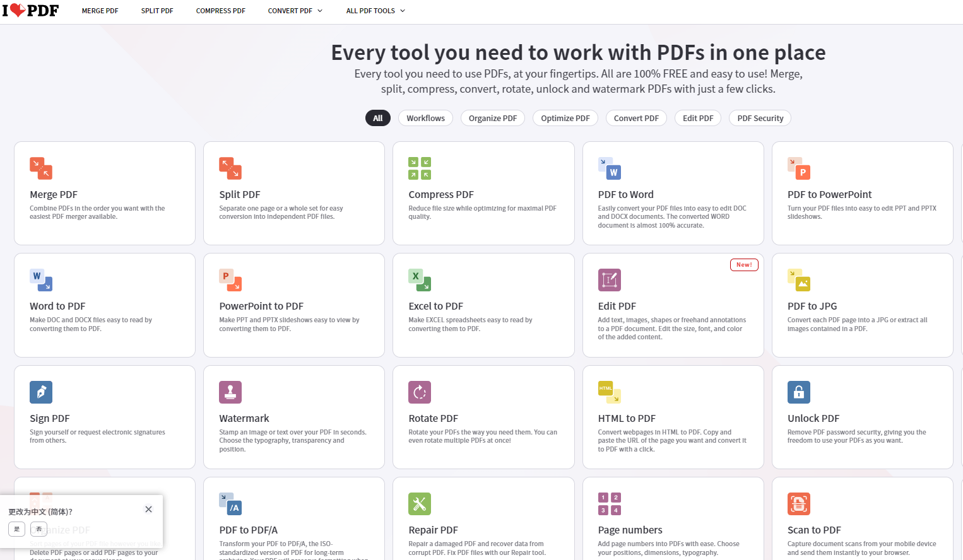Switch to the PDF Security filter
This screenshot has height=560, width=963.
(x=760, y=118)
